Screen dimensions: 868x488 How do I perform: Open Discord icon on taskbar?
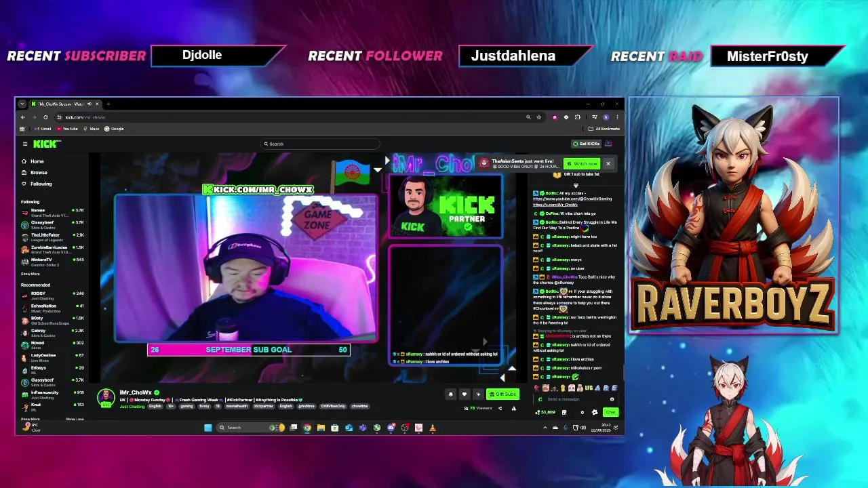pyautogui.click(x=391, y=428)
